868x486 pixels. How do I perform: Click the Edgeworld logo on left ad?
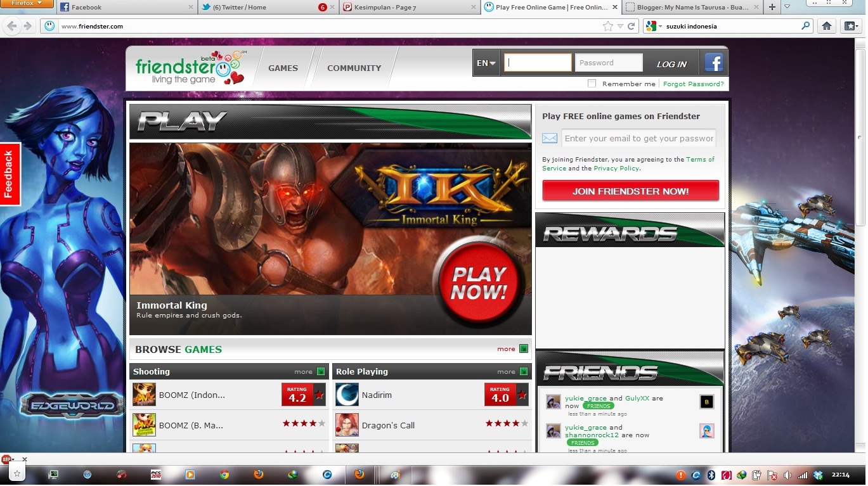[71, 406]
